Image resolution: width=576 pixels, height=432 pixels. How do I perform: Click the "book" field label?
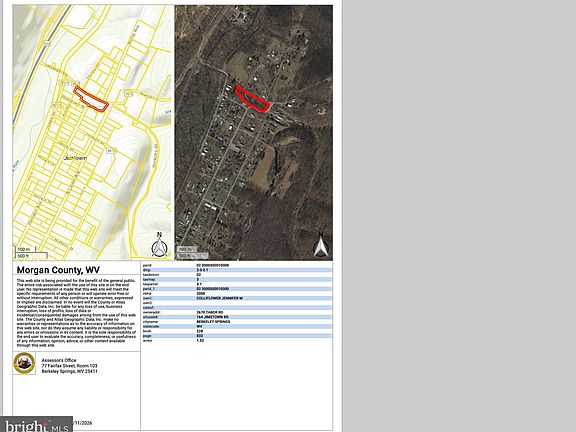click(147, 331)
